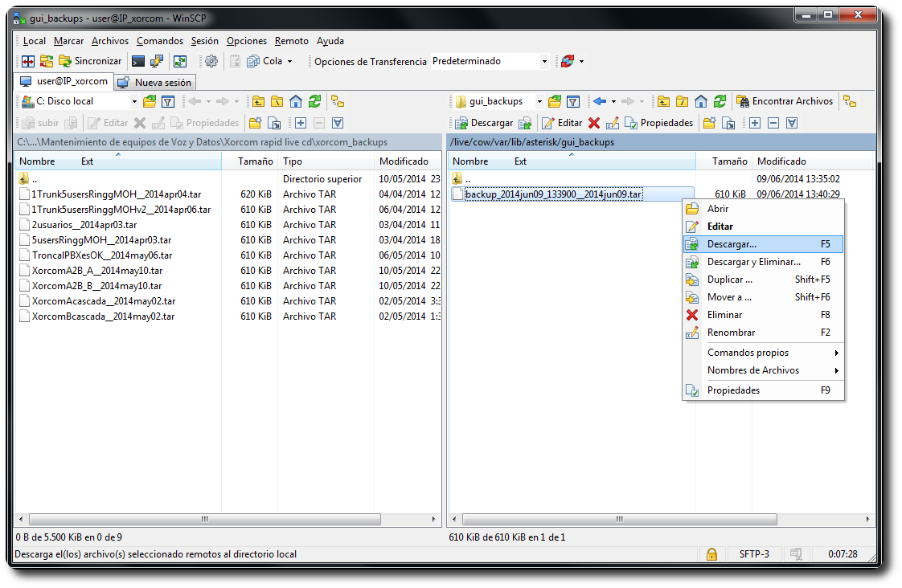Click remote unselect files minus icon
The width and height of the screenshot is (902, 588).
point(773,123)
